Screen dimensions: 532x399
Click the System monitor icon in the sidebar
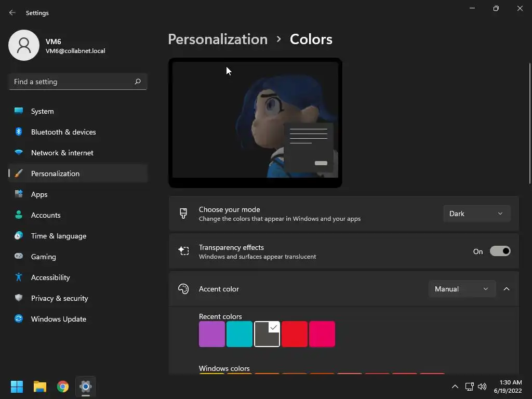19,111
